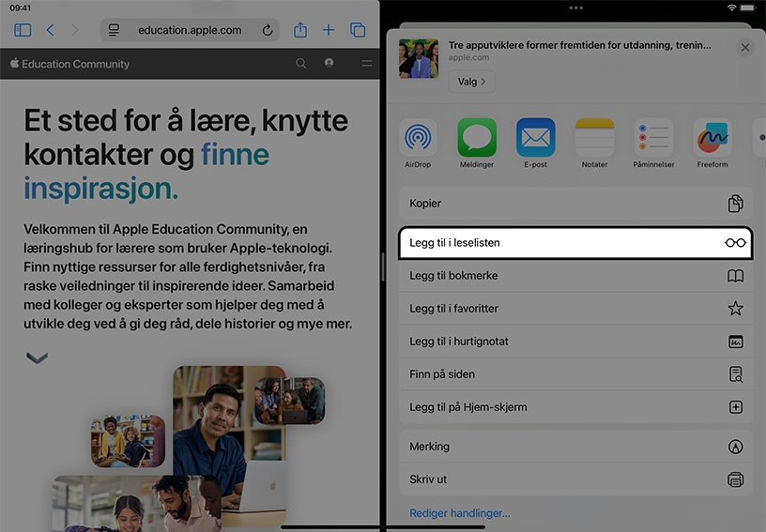Select Kopier action

click(575, 204)
